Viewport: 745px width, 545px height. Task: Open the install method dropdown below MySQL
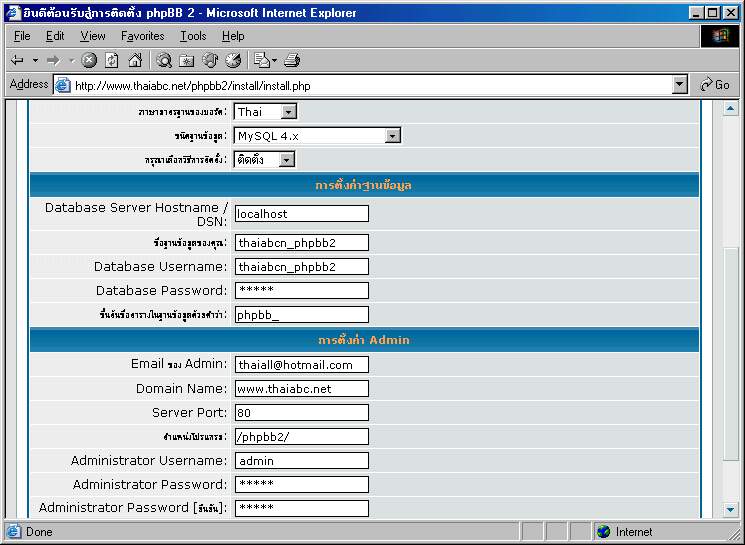(287, 160)
